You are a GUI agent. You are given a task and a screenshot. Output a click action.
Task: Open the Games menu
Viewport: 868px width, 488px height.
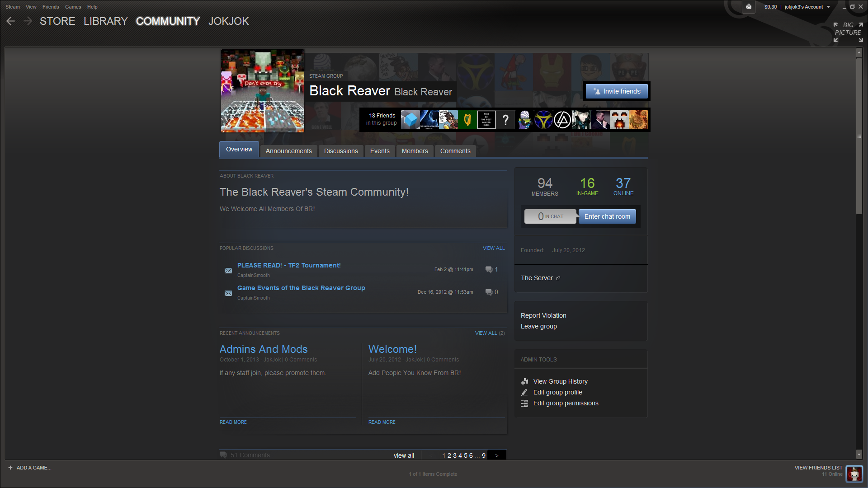pyautogui.click(x=73, y=7)
